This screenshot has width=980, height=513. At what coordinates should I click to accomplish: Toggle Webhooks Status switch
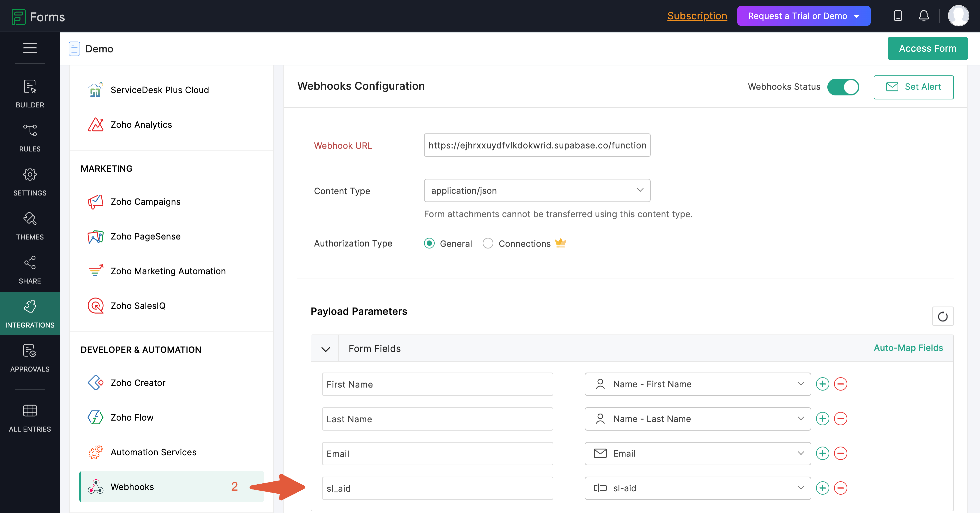click(x=843, y=87)
